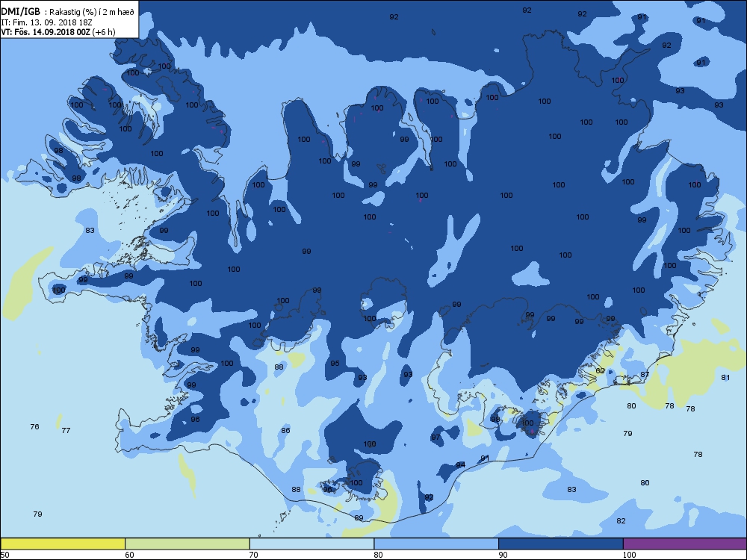Click the '76' humidity value on the map
747x560 pixels.
point(35,426)
